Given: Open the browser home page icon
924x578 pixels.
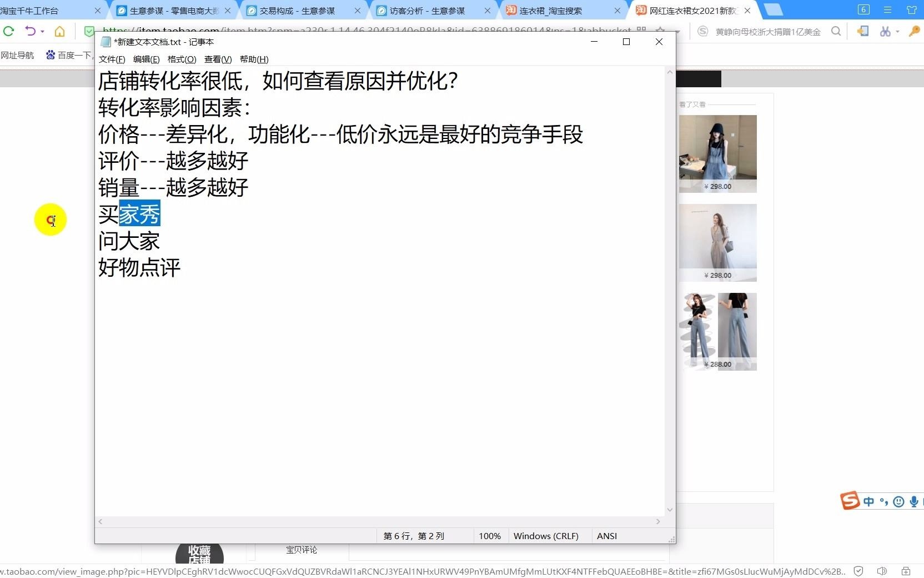Looking at the screenshot, I should 59,31.
